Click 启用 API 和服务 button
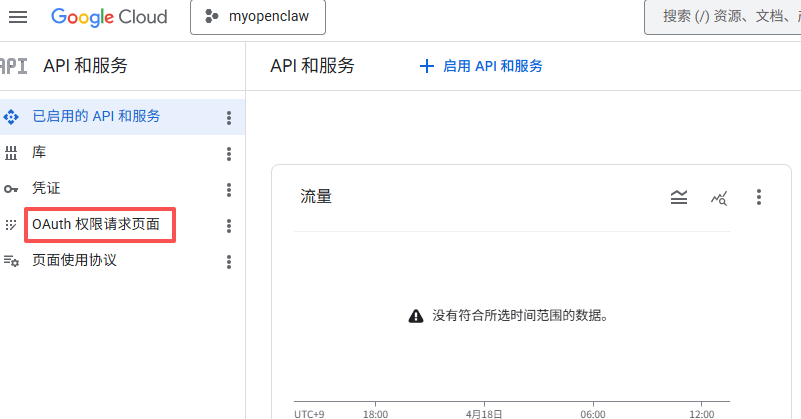Screen dimensions: 801x419 481,66
